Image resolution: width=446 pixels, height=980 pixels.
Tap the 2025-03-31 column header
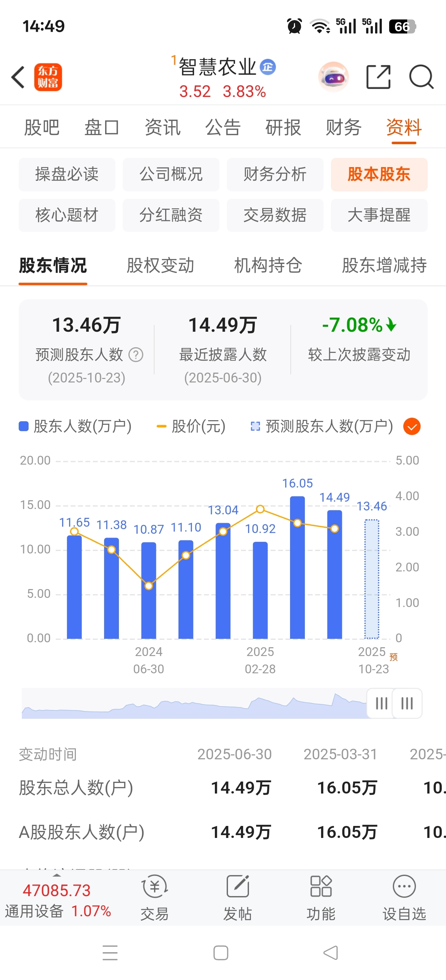coord(340,754)
